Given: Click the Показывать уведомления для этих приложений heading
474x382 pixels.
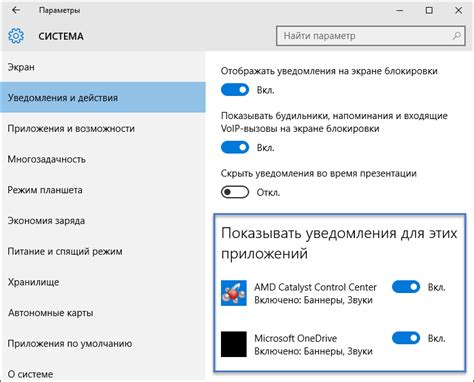Looking at the screenshot, I should pos(339,243).
